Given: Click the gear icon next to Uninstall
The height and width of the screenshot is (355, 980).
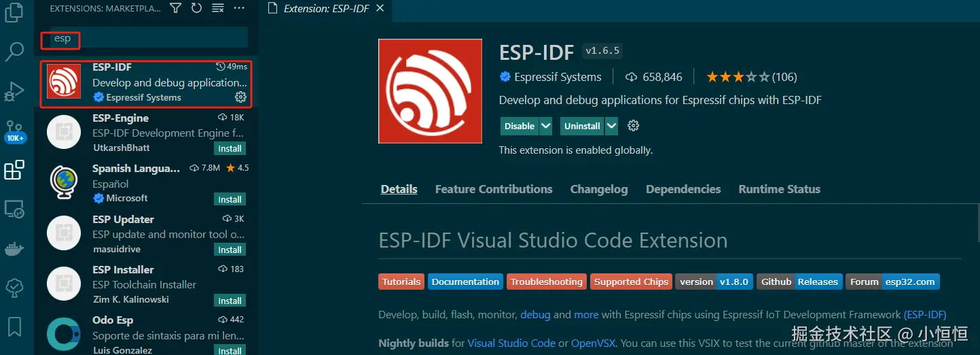Looking at the screenshot, I should 634,126.
